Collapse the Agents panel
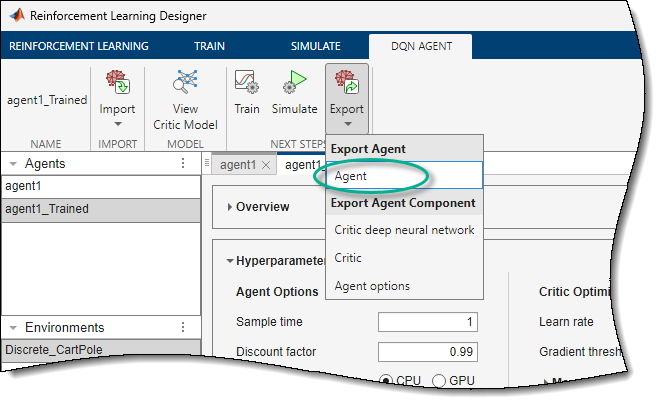 [13, 164]
